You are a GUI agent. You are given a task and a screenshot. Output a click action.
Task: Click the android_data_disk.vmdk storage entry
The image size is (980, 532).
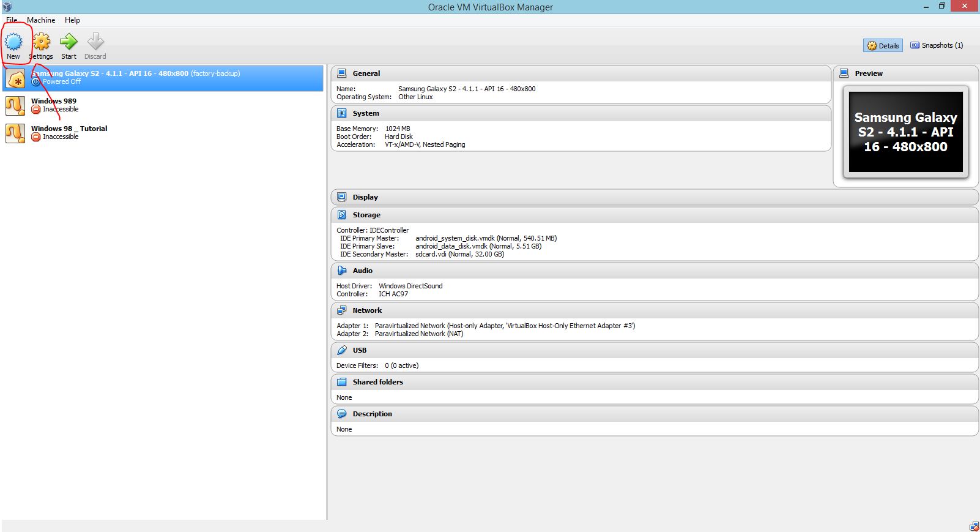[478, 246]
